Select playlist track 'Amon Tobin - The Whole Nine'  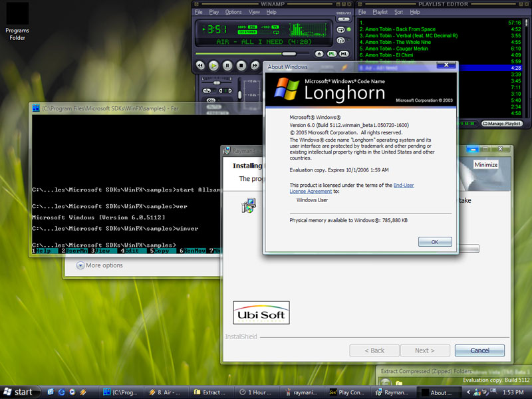click(x=440, y=42)
